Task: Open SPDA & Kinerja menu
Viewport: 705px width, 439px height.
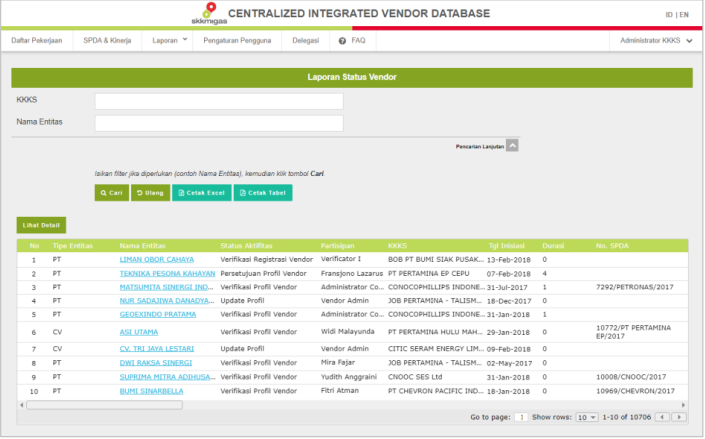Action: pos(107,40)
